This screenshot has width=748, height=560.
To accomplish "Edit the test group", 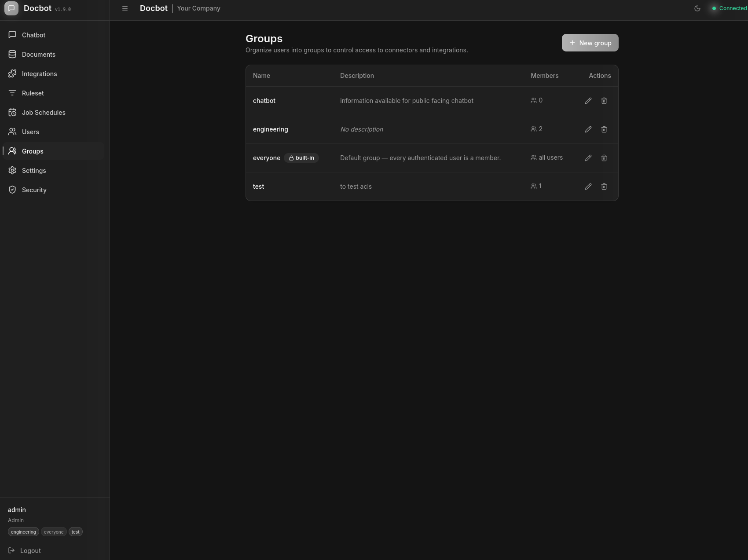I will [588, 187].
